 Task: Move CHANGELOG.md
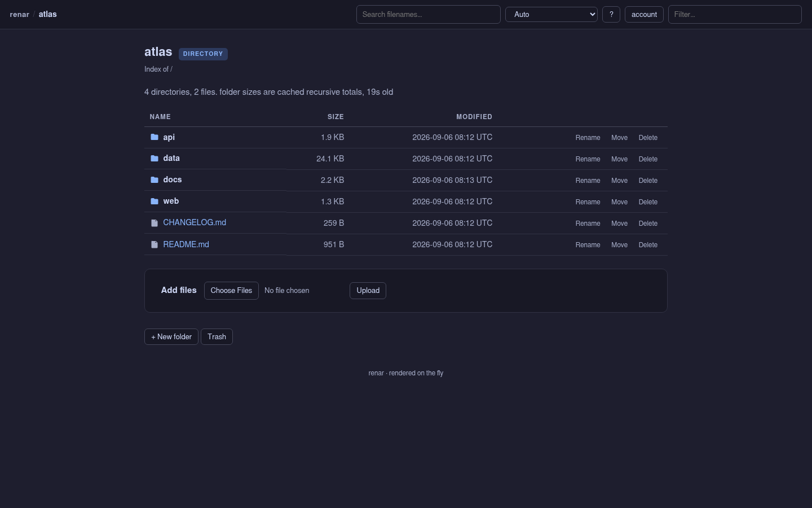[x=619, y=224]
